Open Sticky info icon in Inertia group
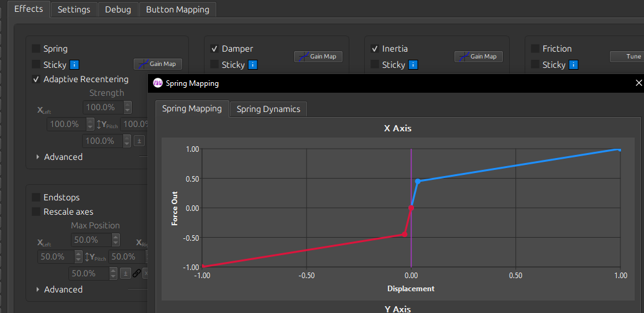644x313 pixels. 413,65
